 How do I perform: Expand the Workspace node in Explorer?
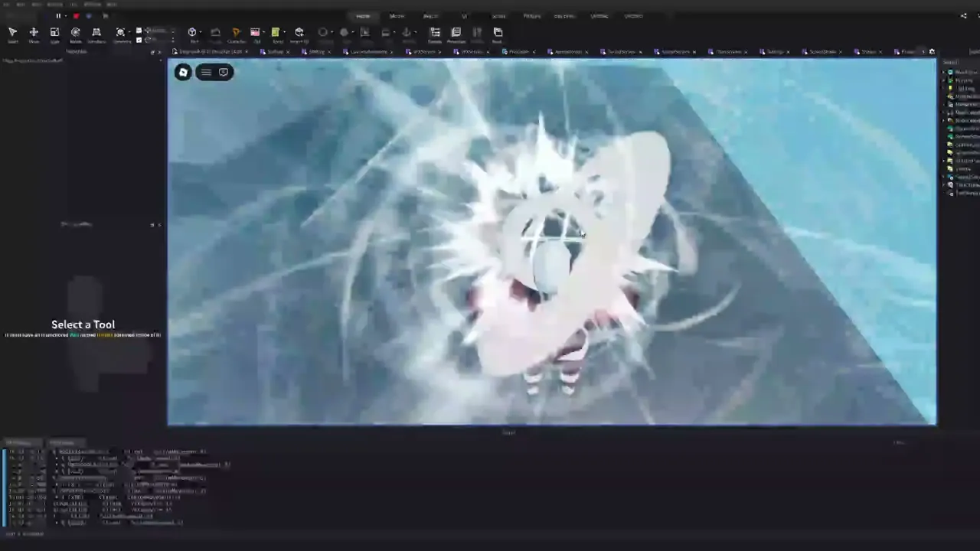(945, 73)
